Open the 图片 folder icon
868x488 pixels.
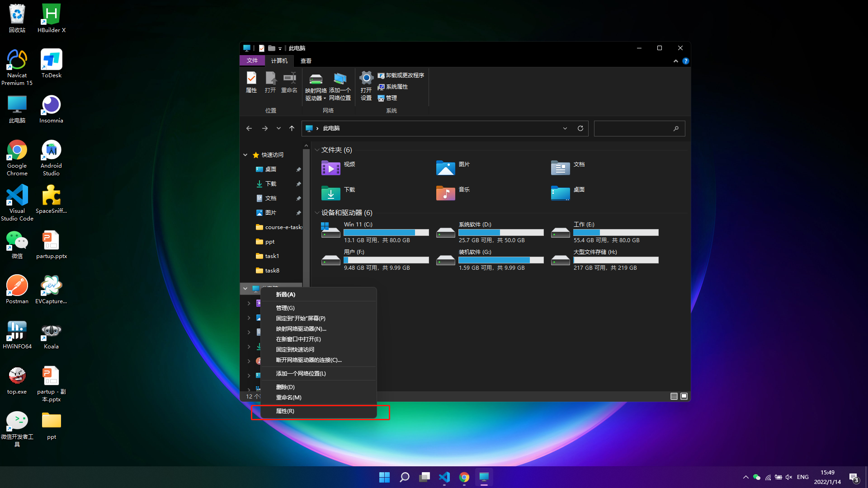point(446,168)
